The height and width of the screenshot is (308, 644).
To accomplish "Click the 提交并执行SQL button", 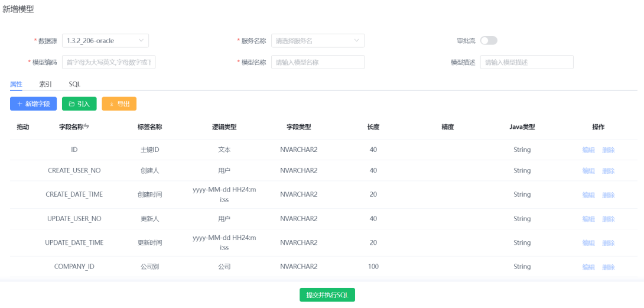I will click(x=327, y=295).
